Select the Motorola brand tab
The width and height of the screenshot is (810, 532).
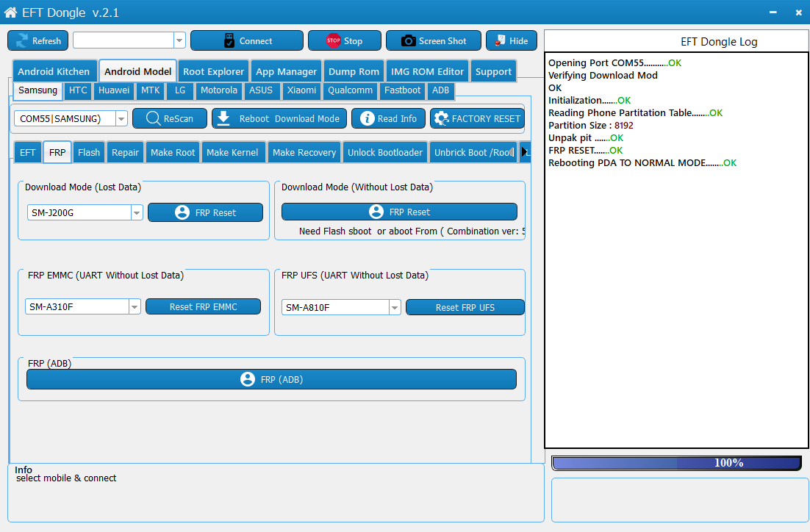(x=219, y=90)
